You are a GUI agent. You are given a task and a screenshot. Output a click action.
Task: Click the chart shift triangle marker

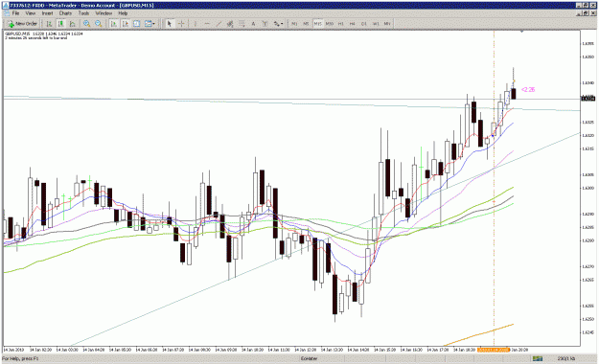(521, 32)
